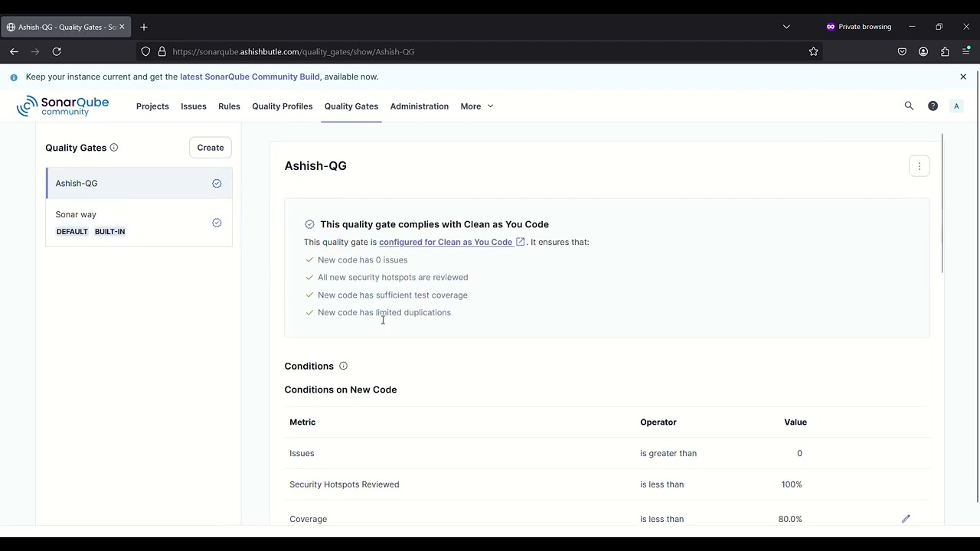Screen dimensions: 980x551
Task: Click the 80.0% coverage value
Action: coord(790,519)
